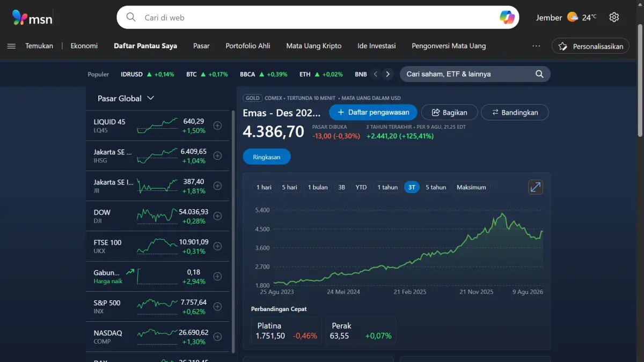Select 3B chart range
The width and height of the screenshot is (644, 362).
coord(341,187)
